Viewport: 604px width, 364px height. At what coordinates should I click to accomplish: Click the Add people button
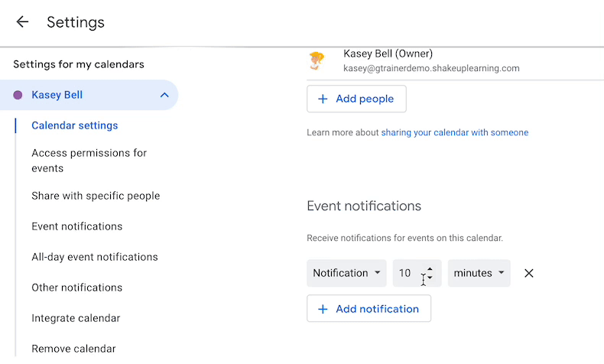click(356, 99)
